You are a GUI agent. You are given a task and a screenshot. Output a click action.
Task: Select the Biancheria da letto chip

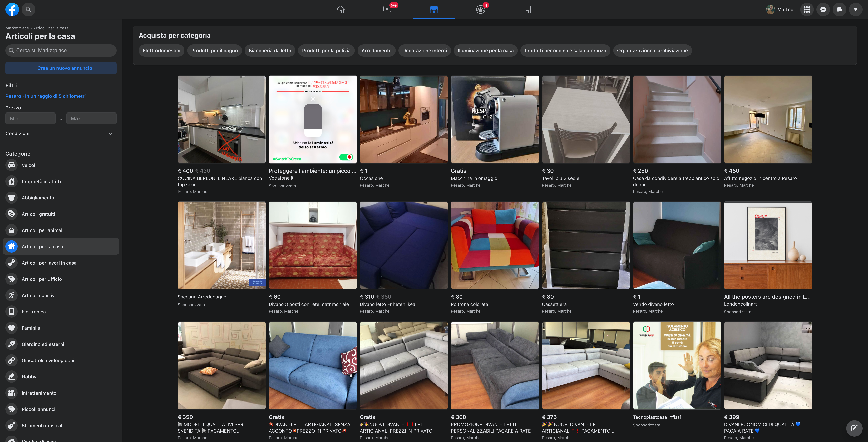(270, 51)
